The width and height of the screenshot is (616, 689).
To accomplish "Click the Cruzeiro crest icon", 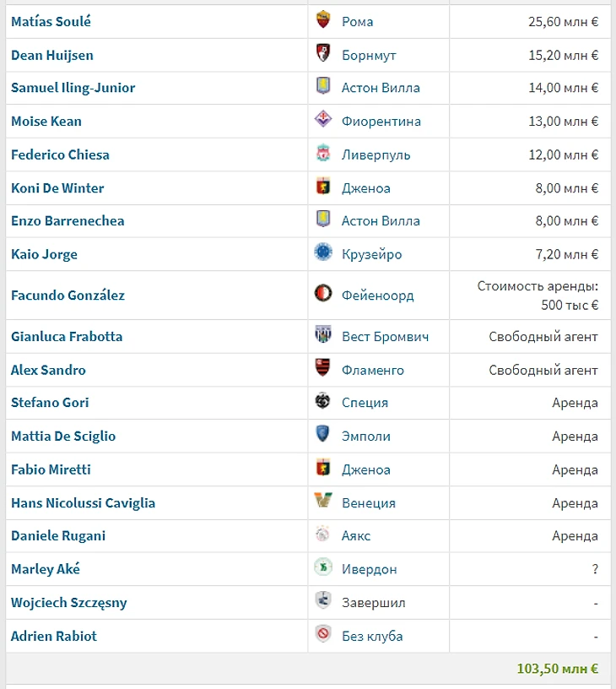I will pos(323,252).
